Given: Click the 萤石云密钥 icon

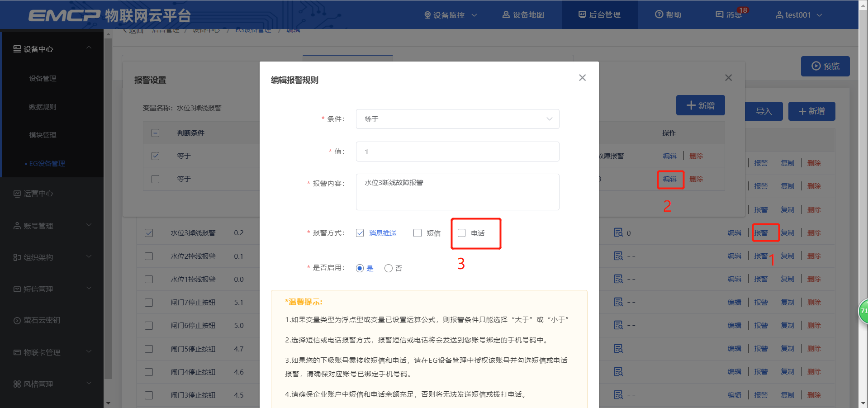Looking at the screenshot, I should click(17, 321).
